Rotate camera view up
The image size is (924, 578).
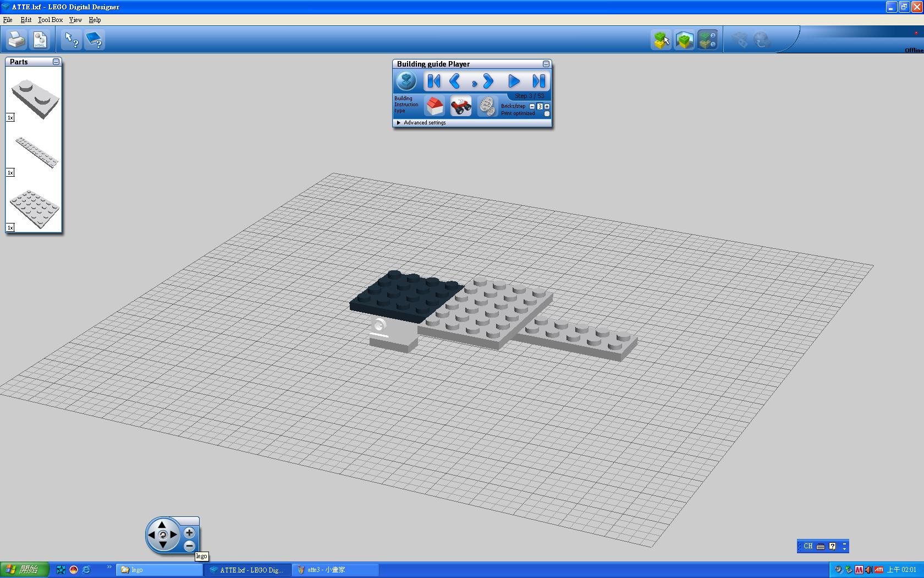tap(162, 524)
